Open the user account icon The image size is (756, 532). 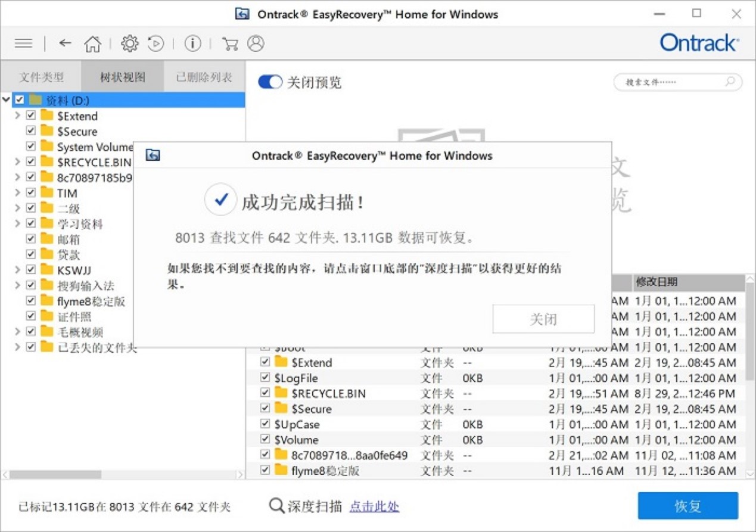click(257, 43)
